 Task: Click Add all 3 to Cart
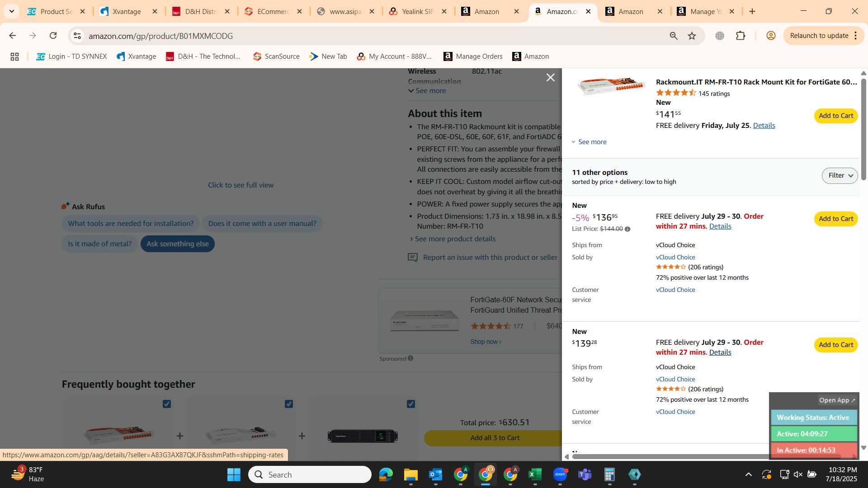(x=494, y=438)
